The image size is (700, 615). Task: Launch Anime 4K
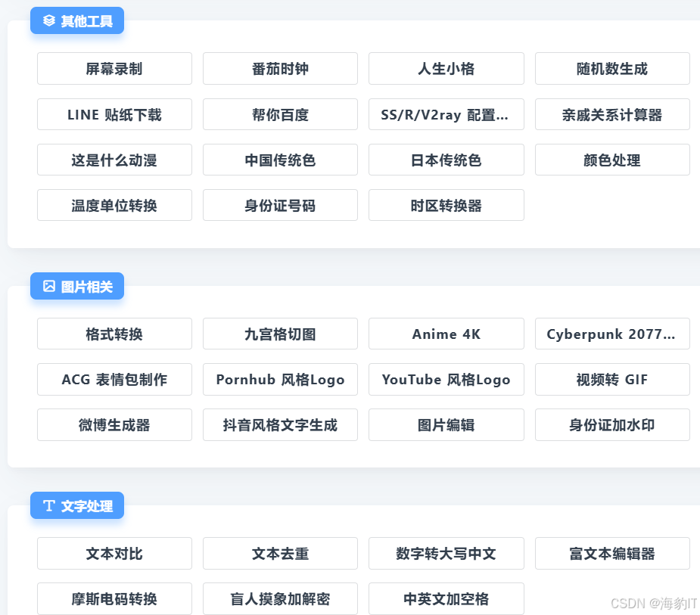446,334
